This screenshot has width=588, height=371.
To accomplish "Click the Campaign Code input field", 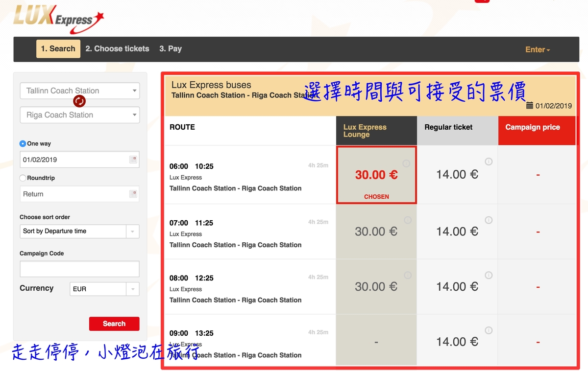I will point(79,269).
